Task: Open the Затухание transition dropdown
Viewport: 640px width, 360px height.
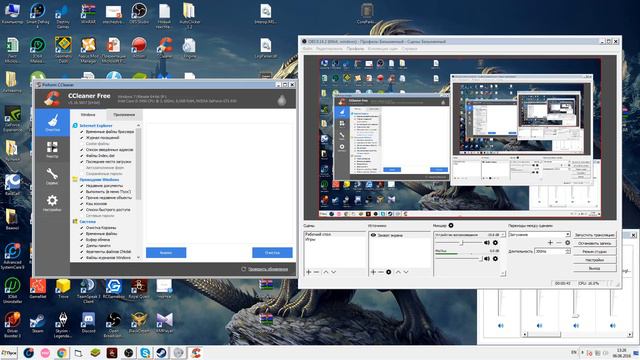Action: (539, 234)
